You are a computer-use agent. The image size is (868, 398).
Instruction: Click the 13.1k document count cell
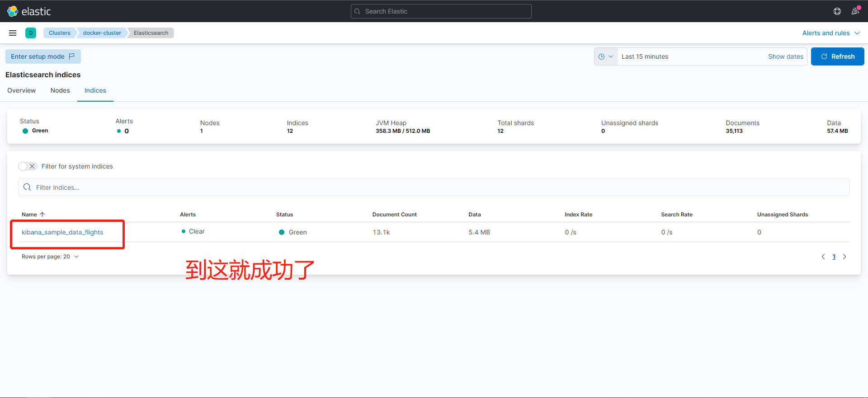click(x=381, y=232)
